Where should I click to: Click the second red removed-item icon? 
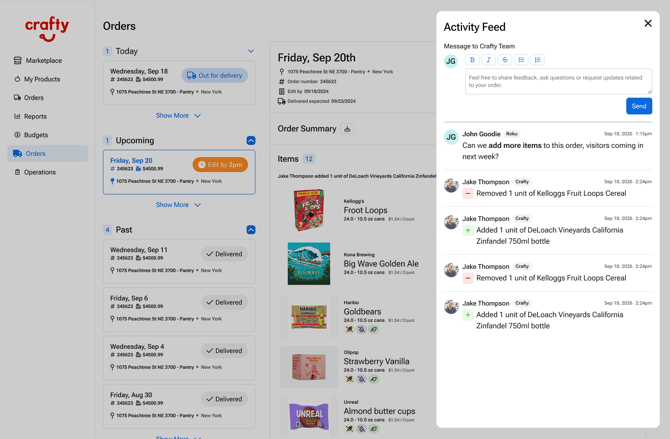tap(468, 278)
